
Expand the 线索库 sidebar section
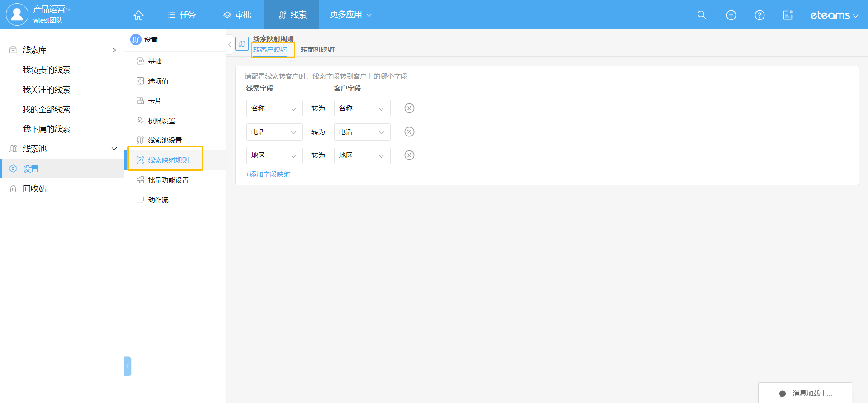click(114, 50)
